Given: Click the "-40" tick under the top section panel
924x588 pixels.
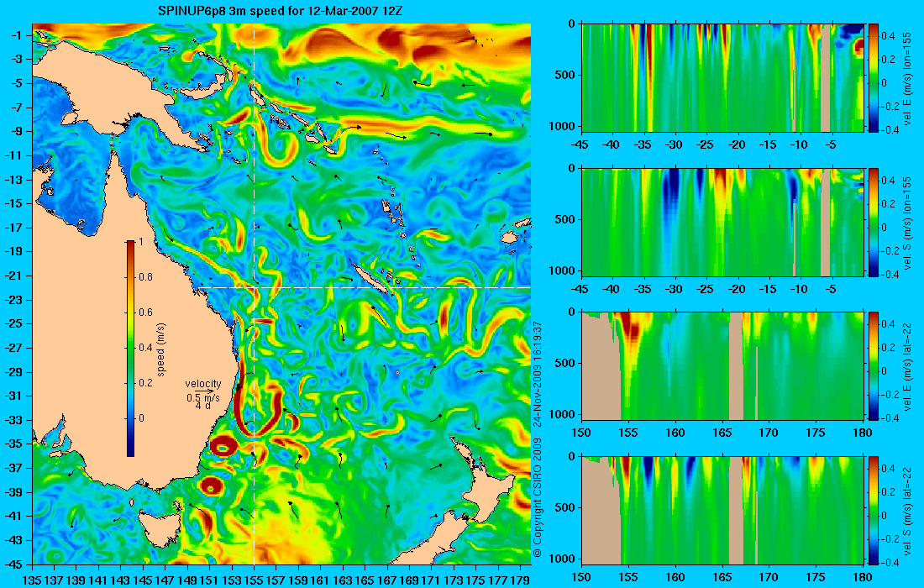Looking at the screenshot, I should point(612,145).
